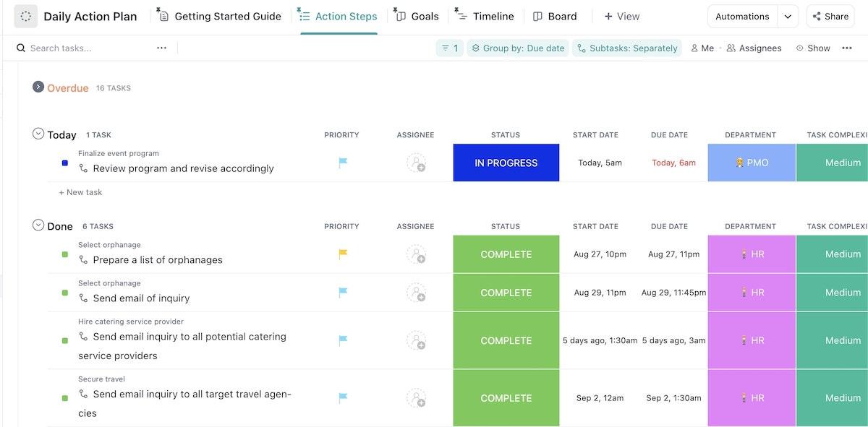Open the Board tab
The image size is (868, 427).
(555, 16)
